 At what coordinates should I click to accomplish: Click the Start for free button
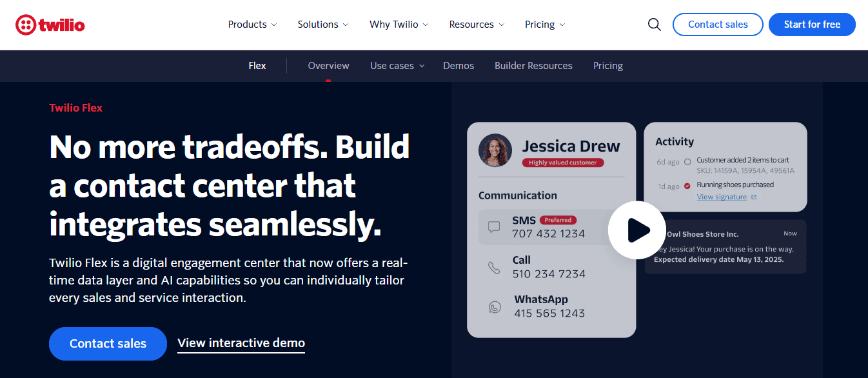click(812, 24)
